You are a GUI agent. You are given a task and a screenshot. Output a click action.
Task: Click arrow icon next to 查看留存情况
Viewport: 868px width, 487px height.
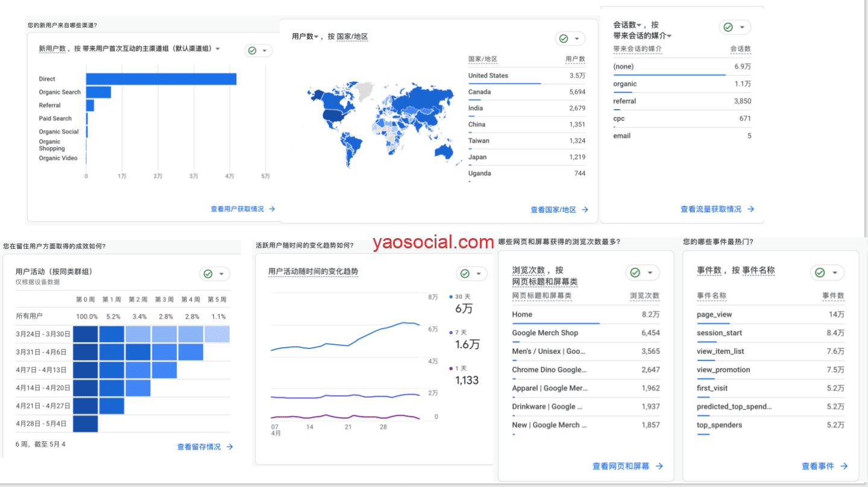click(230, 447)
